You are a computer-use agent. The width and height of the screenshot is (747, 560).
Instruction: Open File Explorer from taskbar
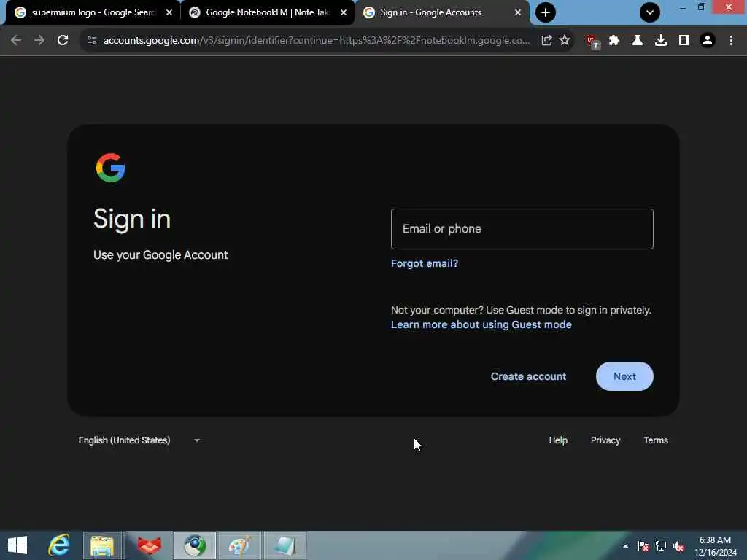tap(102, 545)
